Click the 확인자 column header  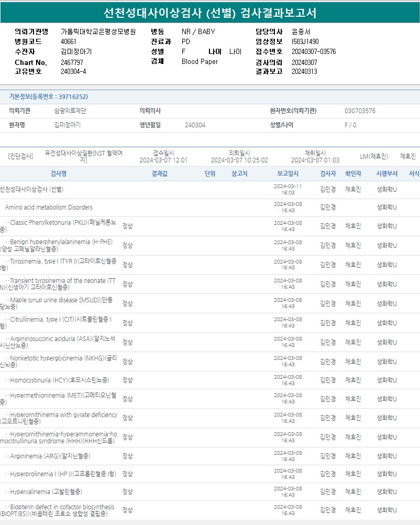pos(353,174)
